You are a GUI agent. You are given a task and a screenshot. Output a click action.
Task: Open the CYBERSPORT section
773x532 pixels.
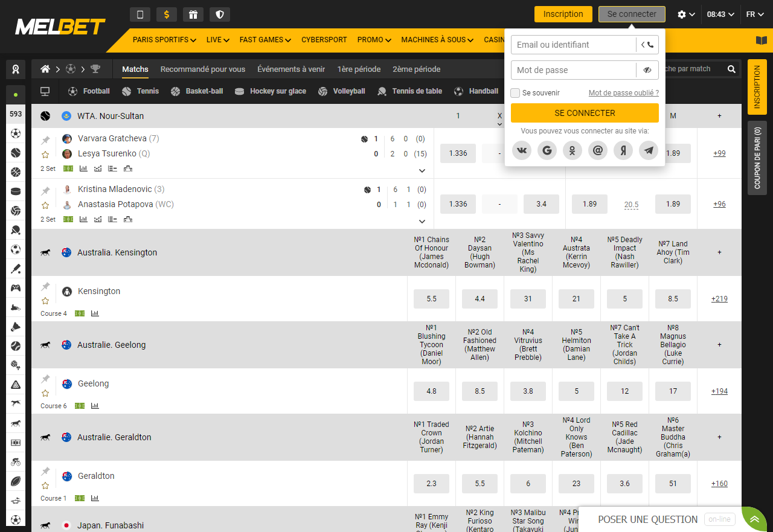tap(324, 40)
